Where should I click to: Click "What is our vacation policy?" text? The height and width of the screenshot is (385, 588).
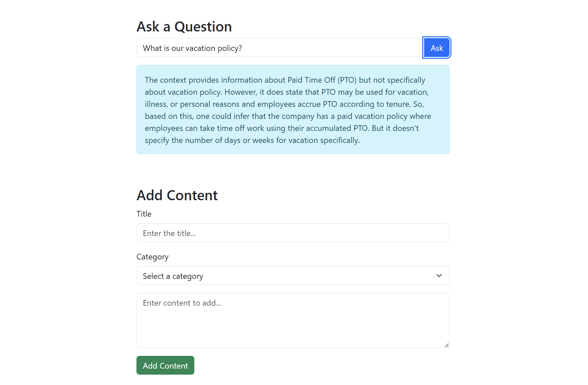click(x=192, y=48)
